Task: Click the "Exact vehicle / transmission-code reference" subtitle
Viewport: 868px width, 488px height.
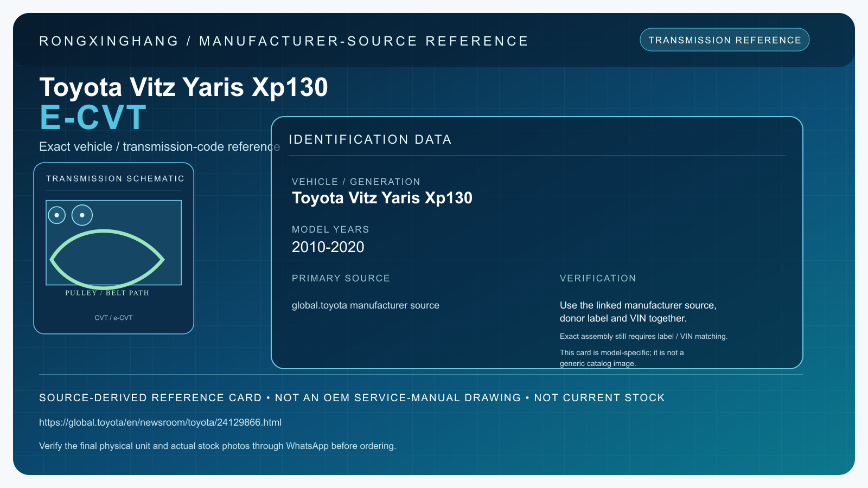Action: pos(159,147)
